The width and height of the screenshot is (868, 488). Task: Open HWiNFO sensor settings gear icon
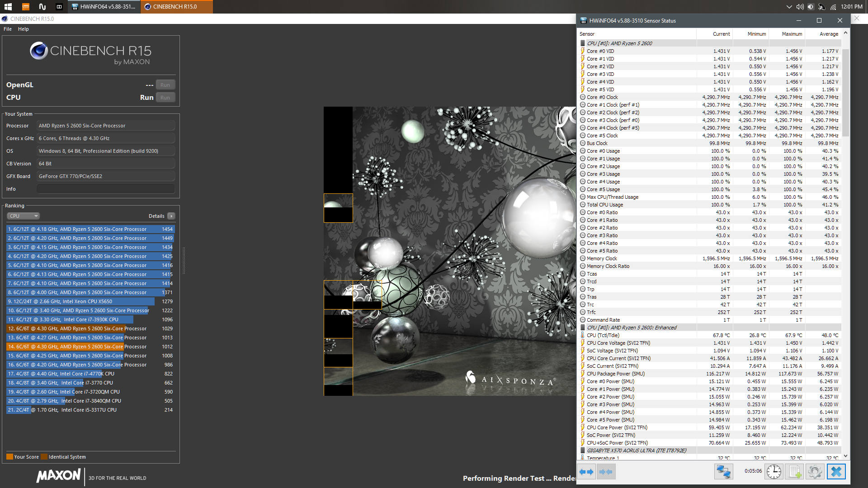[x=815, y=472]
